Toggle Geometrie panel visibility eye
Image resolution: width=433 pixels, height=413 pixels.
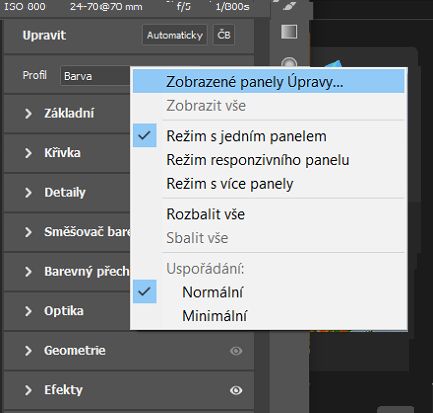pos(236,351)
